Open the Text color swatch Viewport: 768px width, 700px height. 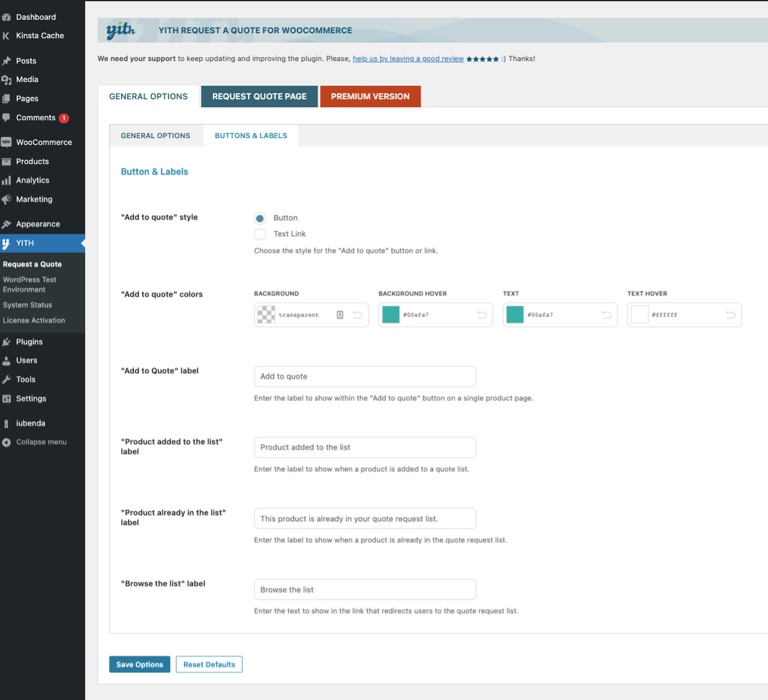[x=515, y=315]
